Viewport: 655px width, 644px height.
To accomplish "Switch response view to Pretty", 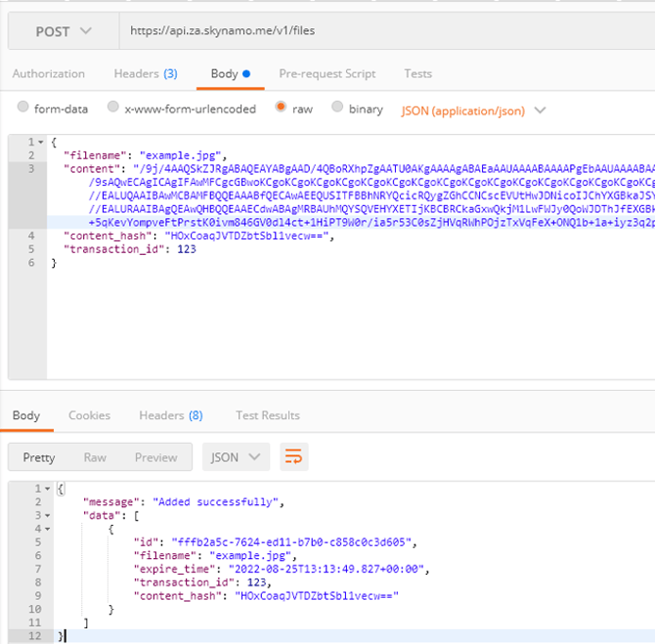I will click(x=39, y=457).
